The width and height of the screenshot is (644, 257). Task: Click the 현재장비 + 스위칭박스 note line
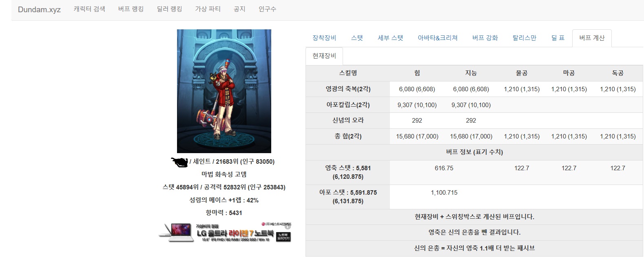pyautogui.click(x=474, y=217)
